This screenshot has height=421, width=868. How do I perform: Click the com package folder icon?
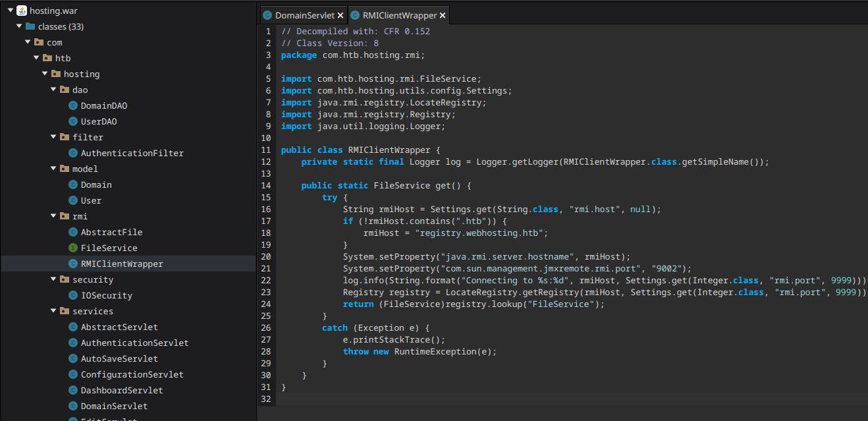[x=39, y=42]
